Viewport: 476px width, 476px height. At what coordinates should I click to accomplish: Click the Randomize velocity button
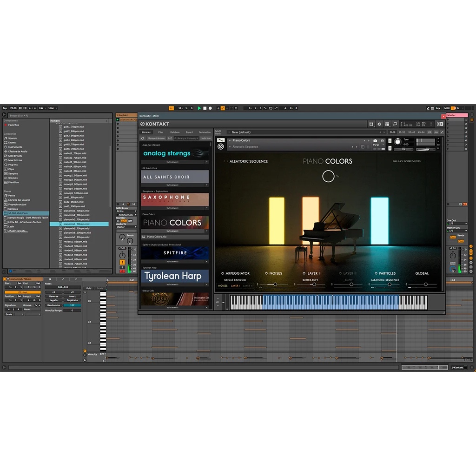coord(53,305)
